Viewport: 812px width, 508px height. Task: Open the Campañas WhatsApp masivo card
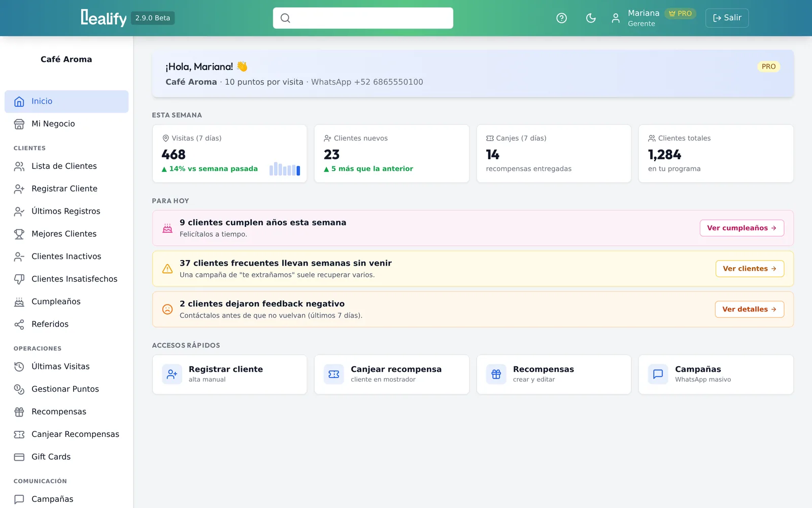tap(716, 374)
